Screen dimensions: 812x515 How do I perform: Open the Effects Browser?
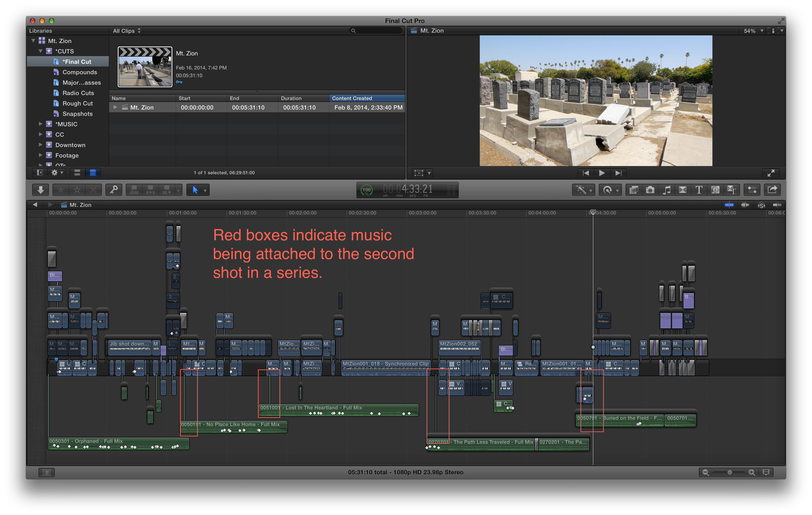[634, 190]
